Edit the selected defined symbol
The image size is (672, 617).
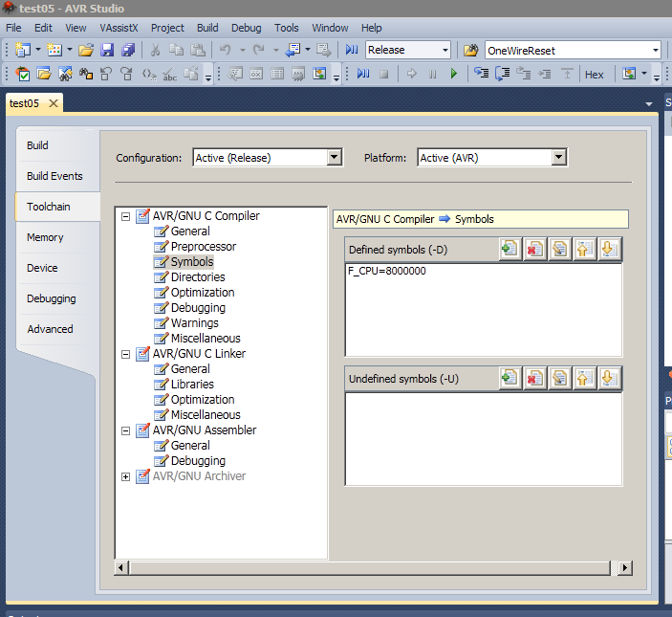(x=559, y=250)
